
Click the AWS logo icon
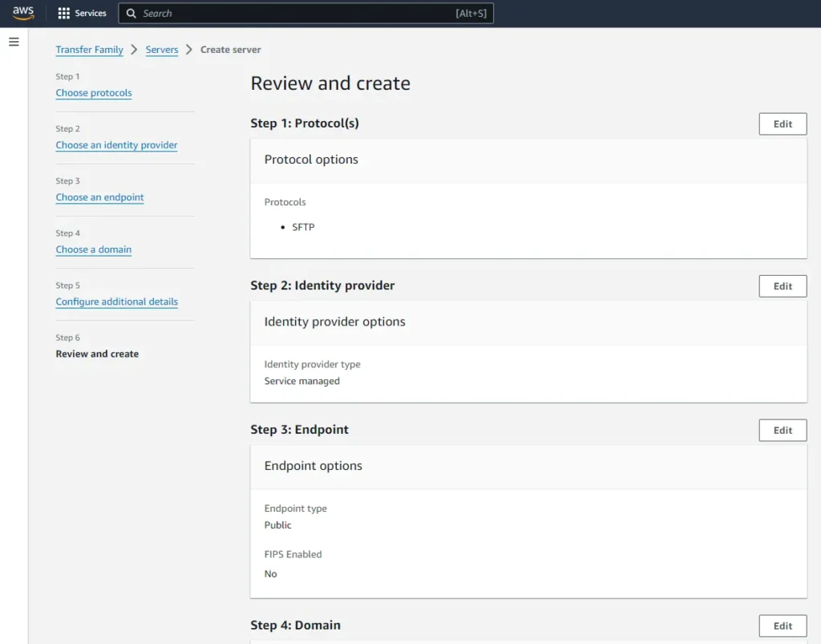(23, 13)
